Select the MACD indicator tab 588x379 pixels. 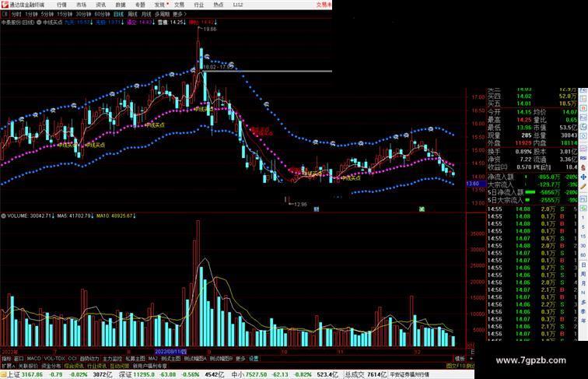[33, 359]
